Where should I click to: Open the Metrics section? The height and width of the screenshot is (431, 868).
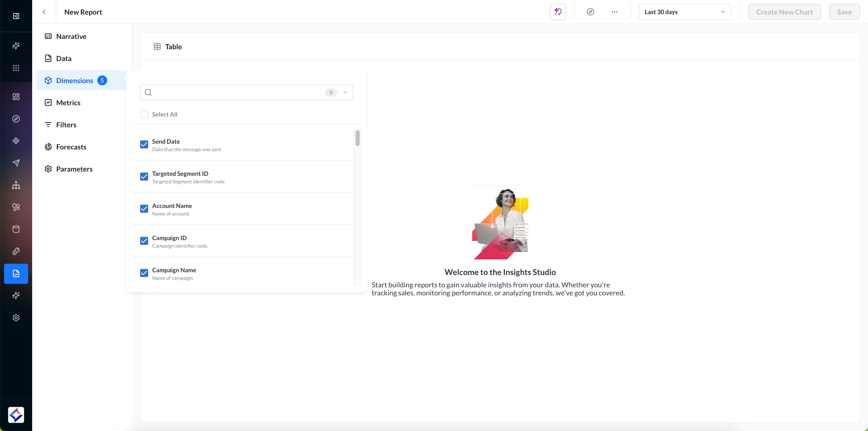coord(68,102)
